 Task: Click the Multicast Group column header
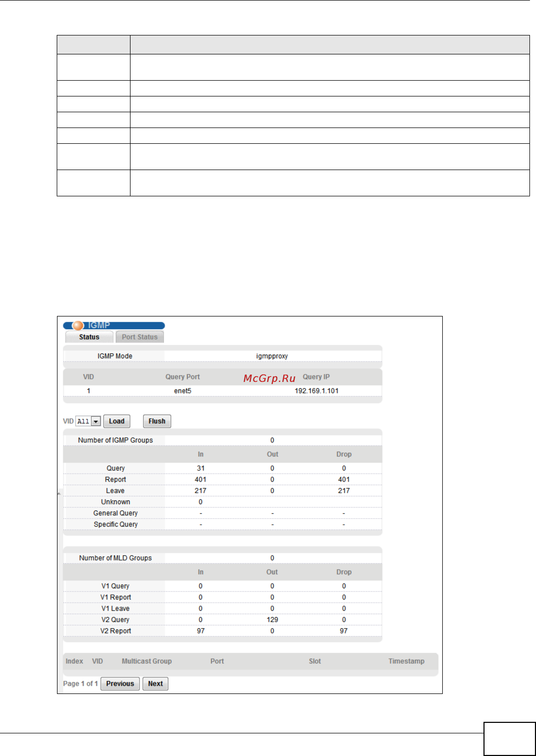point(147,661)
